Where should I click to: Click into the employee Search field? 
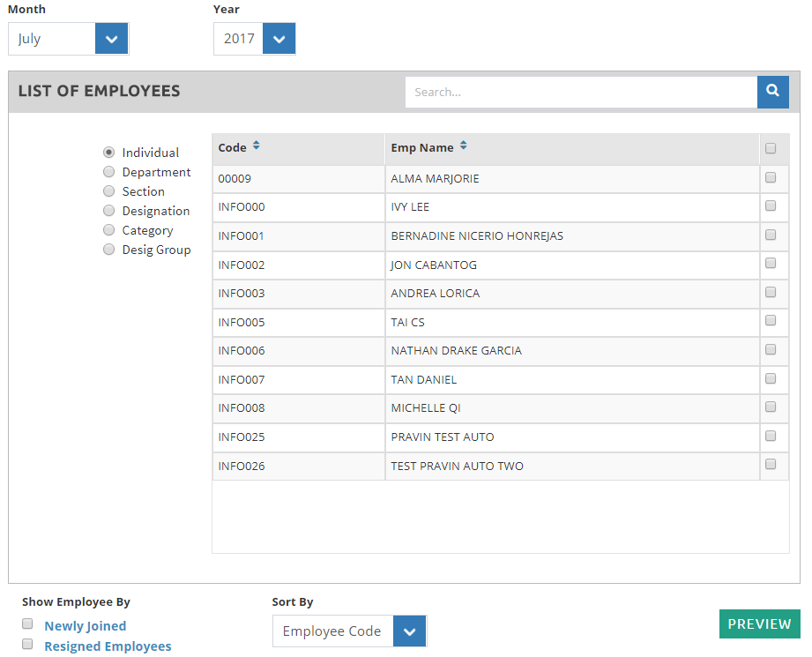[580, 92]
